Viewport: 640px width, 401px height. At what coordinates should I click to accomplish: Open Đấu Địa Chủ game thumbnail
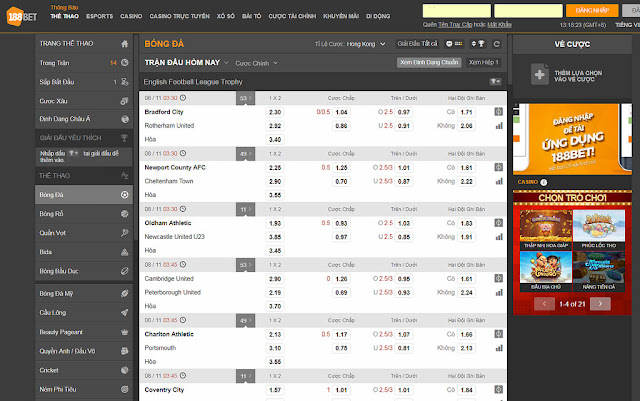point(546,271)
